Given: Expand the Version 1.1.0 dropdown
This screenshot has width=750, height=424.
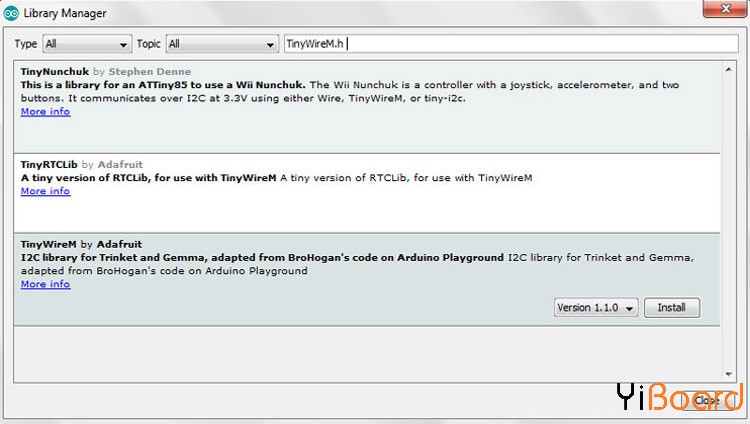Looking at the screenshot, I should (x=596, y=308).
